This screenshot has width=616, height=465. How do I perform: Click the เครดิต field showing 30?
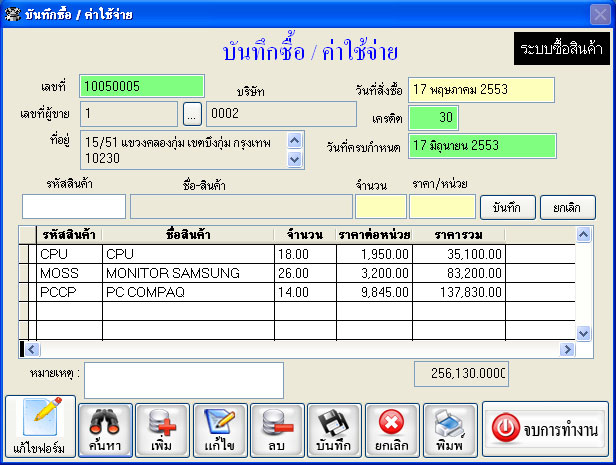point(433,118)
